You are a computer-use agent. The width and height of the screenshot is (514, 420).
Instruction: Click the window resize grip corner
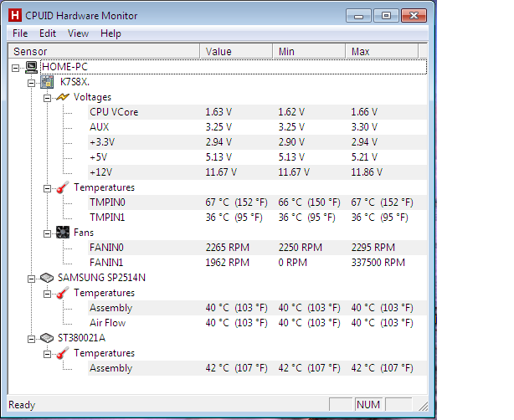424,407
